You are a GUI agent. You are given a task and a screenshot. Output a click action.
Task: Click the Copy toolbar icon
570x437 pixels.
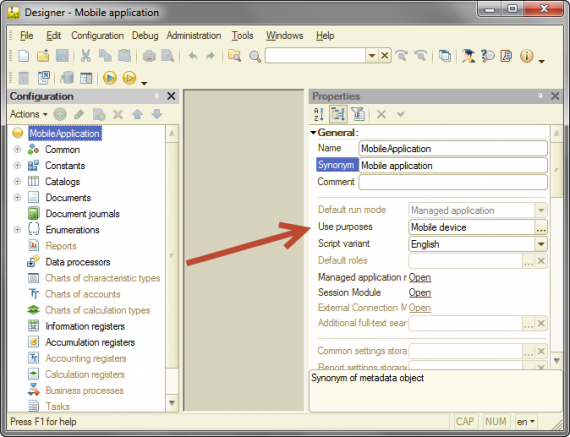coord(105,56)
